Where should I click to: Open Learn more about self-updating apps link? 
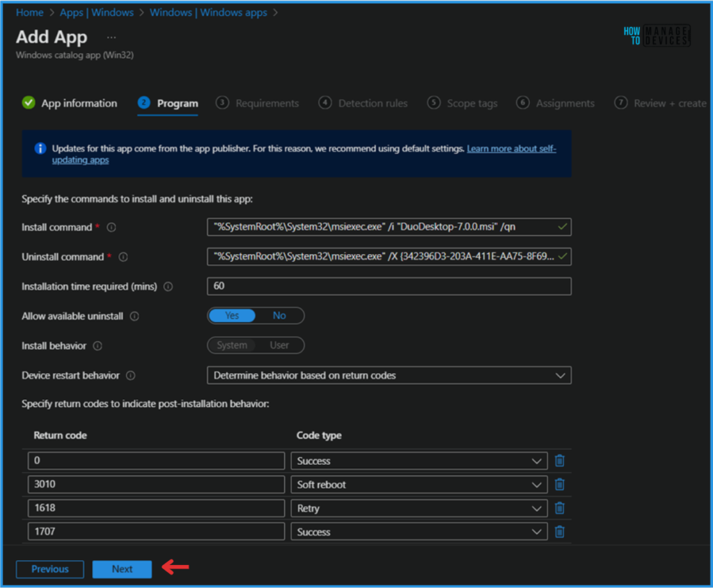click(x=511, y=149)
